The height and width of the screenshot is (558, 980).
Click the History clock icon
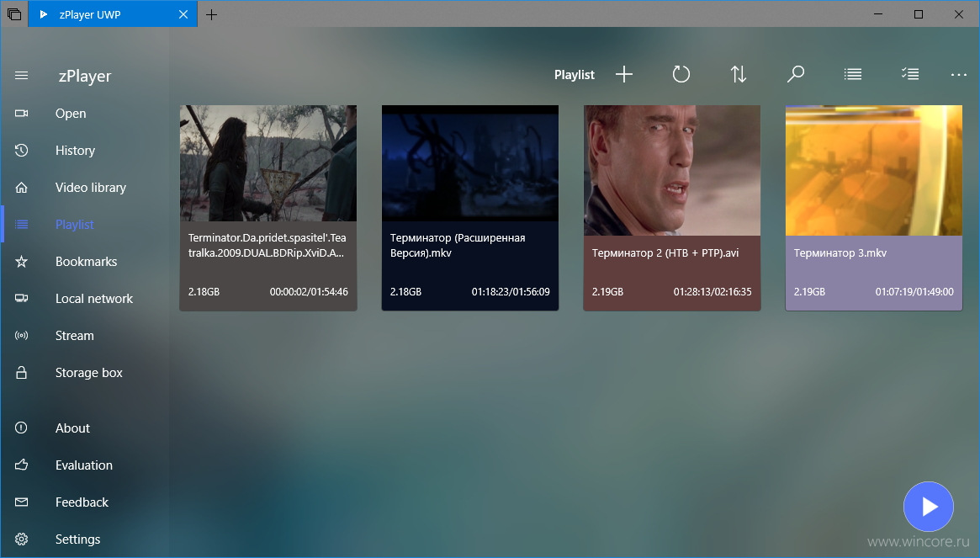click(x=21, y=150)
